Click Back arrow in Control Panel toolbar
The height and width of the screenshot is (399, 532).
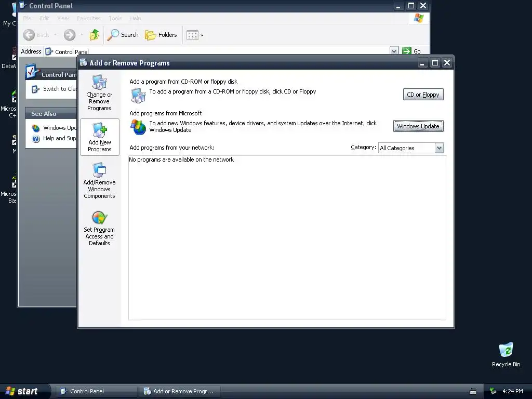click(x=29, y=35)
